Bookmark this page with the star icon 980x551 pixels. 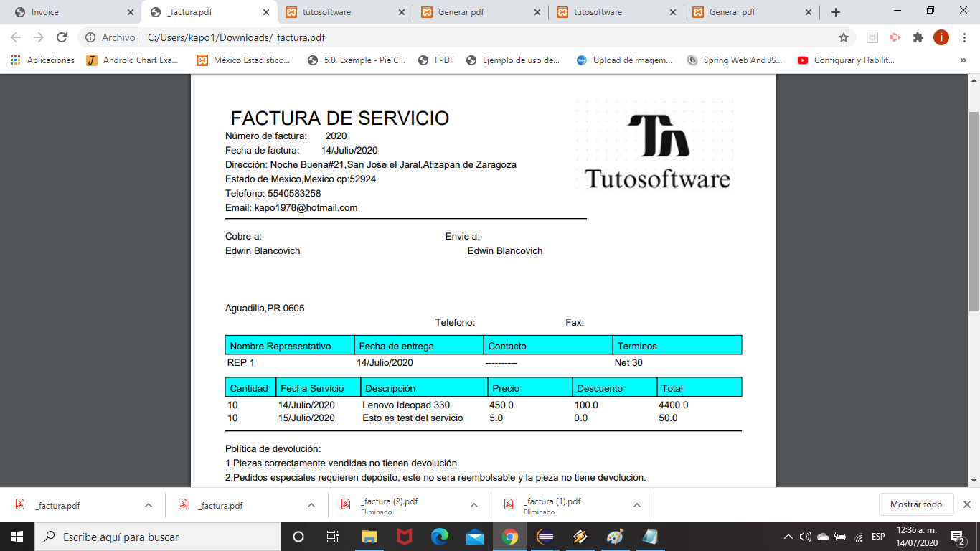pyautogui.click(x=844, y=37)
